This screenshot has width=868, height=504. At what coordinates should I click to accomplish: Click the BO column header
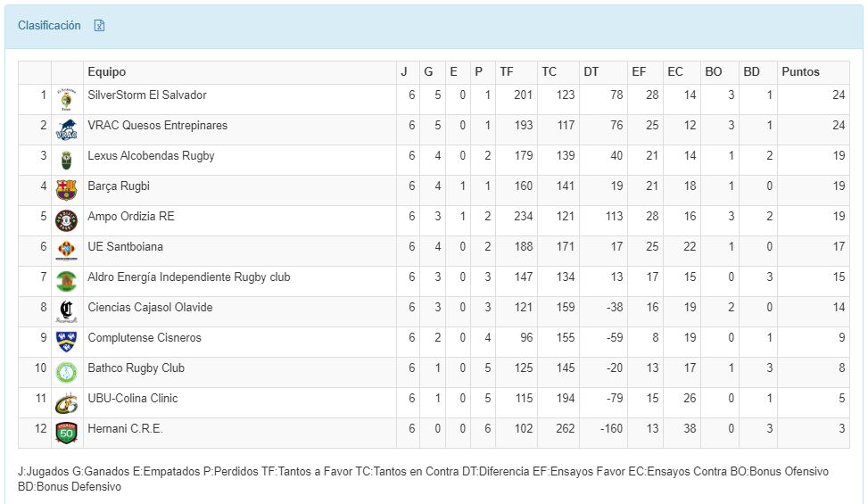(x=714, y=72)
